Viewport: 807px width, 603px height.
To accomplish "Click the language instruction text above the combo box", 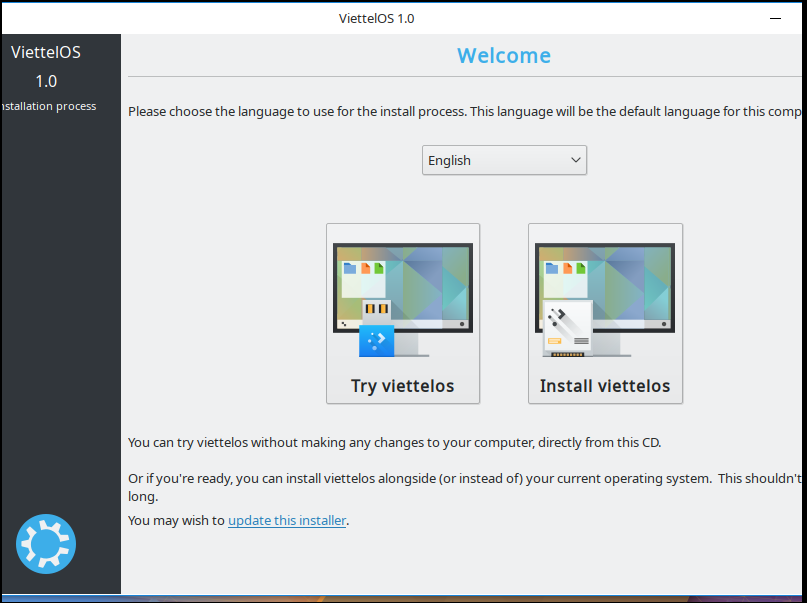I will [465, 112].
